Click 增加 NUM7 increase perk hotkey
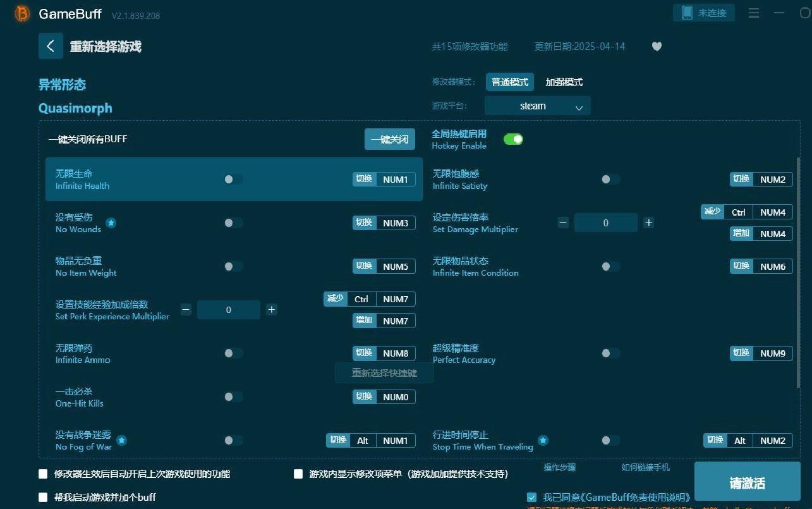The image size is (812, 509). click(x=384, y=321)
